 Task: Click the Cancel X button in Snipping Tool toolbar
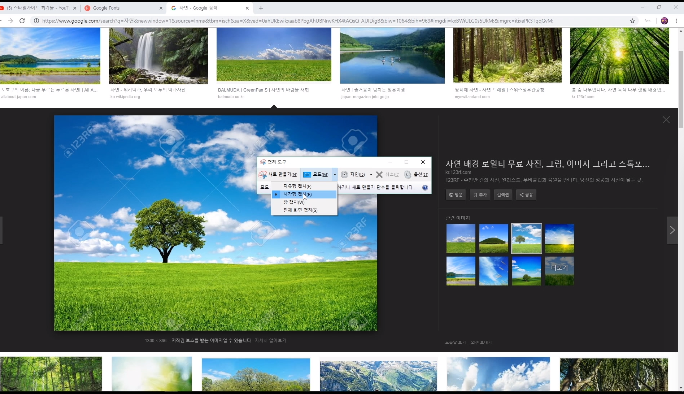pyautogui.click(x=388, y=175)
